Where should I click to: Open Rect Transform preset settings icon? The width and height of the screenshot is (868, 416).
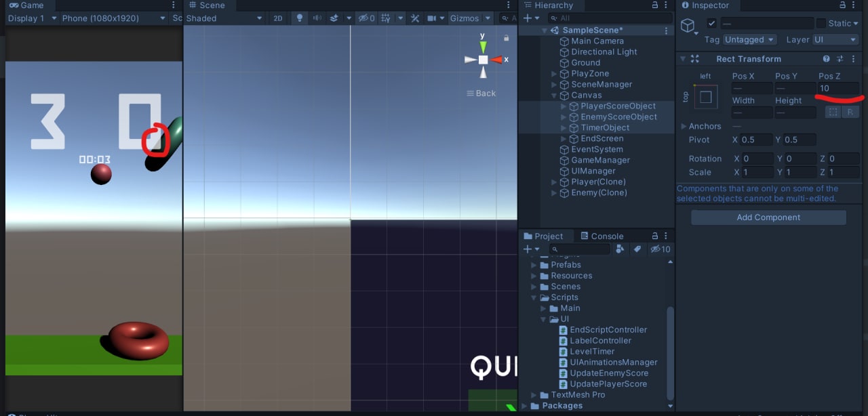coord(840,59)
